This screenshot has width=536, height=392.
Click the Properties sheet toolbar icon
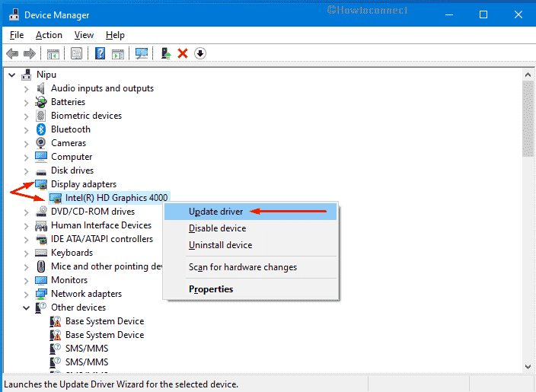[76, 53]
